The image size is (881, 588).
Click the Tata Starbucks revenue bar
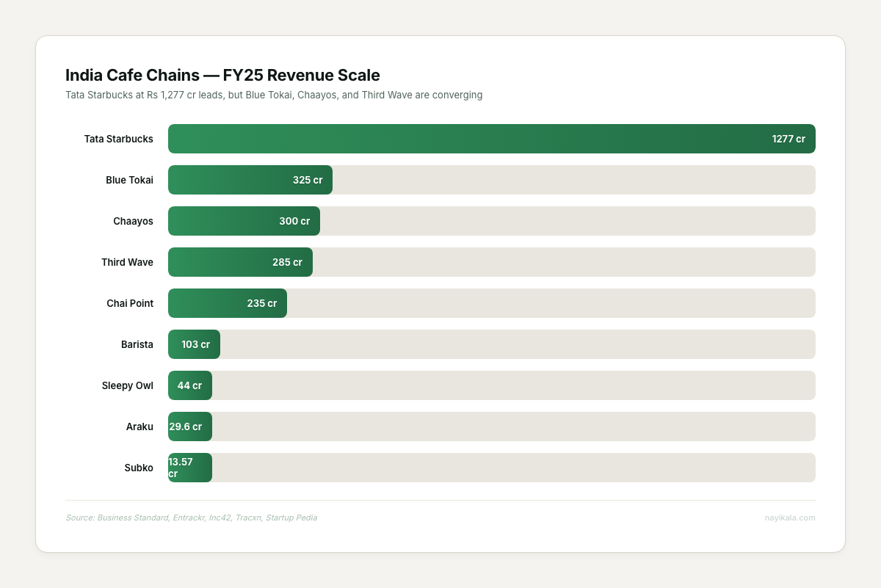click(x=492, y=139)
